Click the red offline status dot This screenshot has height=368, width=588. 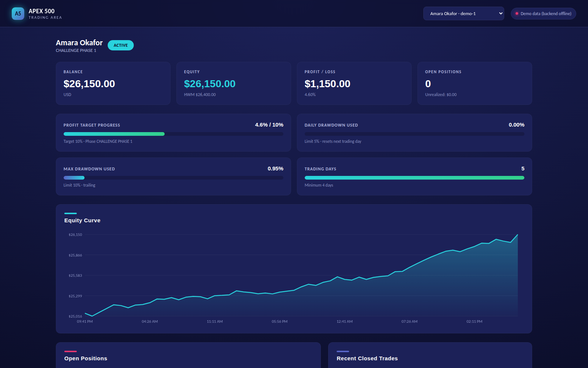click(x=517, y=14)
